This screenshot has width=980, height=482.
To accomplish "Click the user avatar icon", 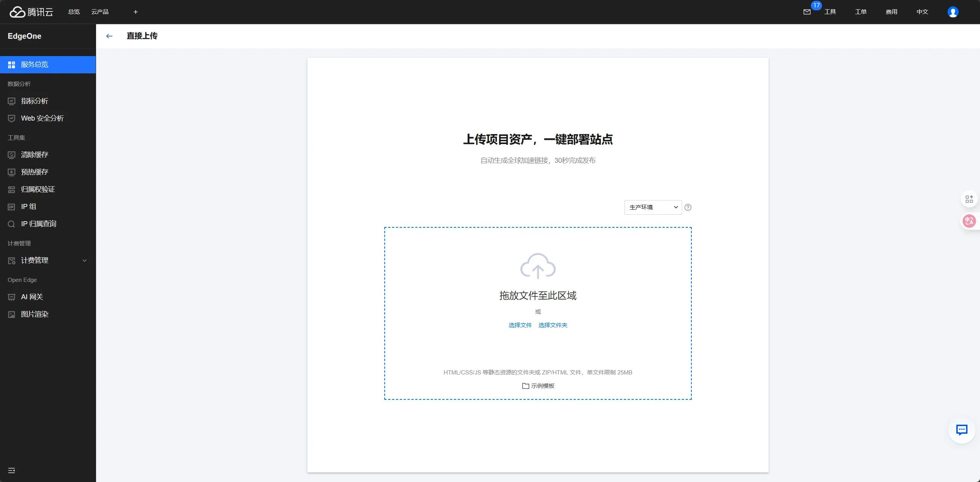I will [x=953, y=12].
